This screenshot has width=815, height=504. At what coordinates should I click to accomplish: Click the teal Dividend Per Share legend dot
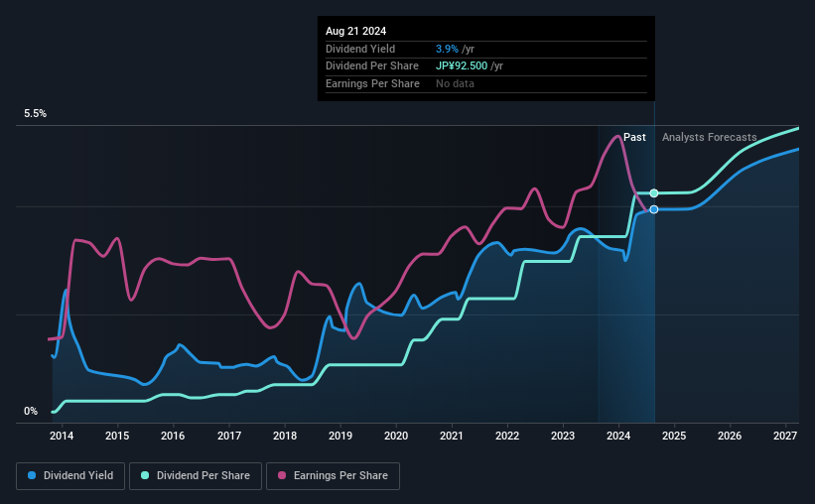[x=145, y=475]
